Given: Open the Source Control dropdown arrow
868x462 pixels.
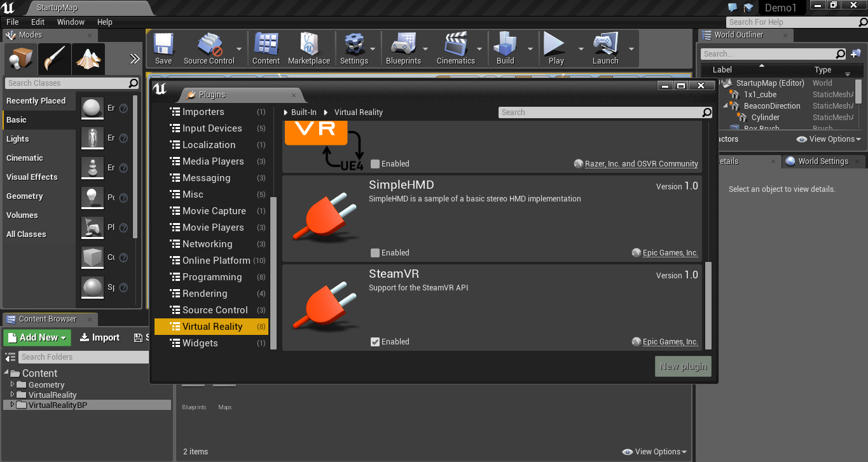Looking at the screenshot, I should (x=239, y=49).
